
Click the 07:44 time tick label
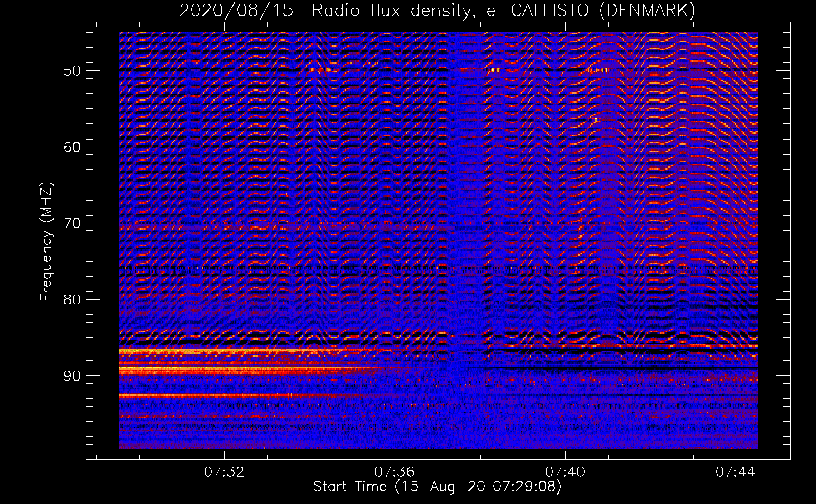click(735, 472)
